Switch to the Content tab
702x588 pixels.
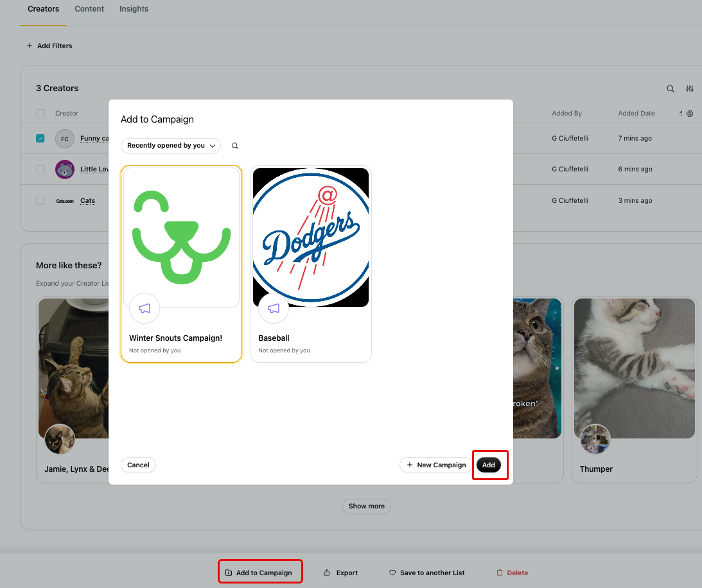point(89,9)
